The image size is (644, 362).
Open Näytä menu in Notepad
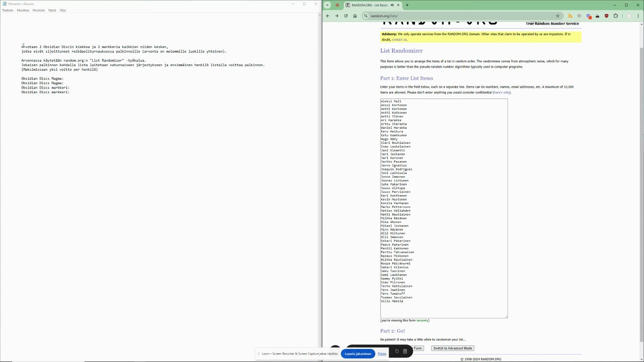pyautogui.click(x=52, y=10)
